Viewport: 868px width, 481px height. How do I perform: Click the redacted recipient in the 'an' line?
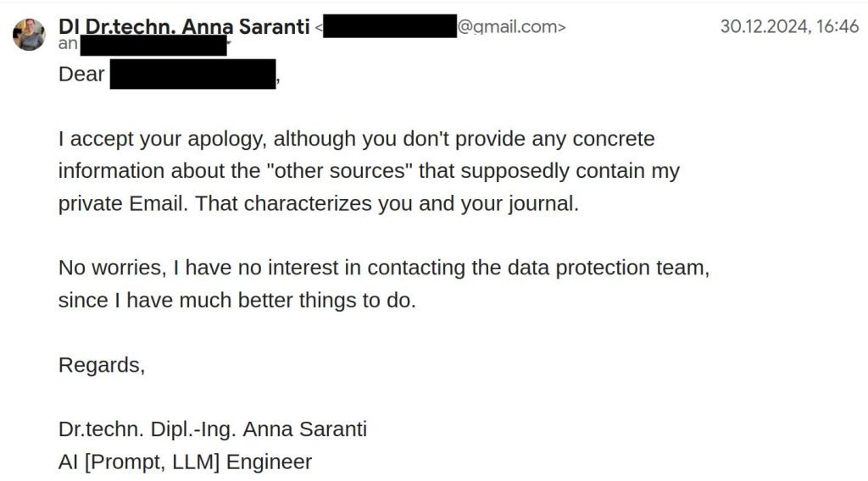[155, 43]
